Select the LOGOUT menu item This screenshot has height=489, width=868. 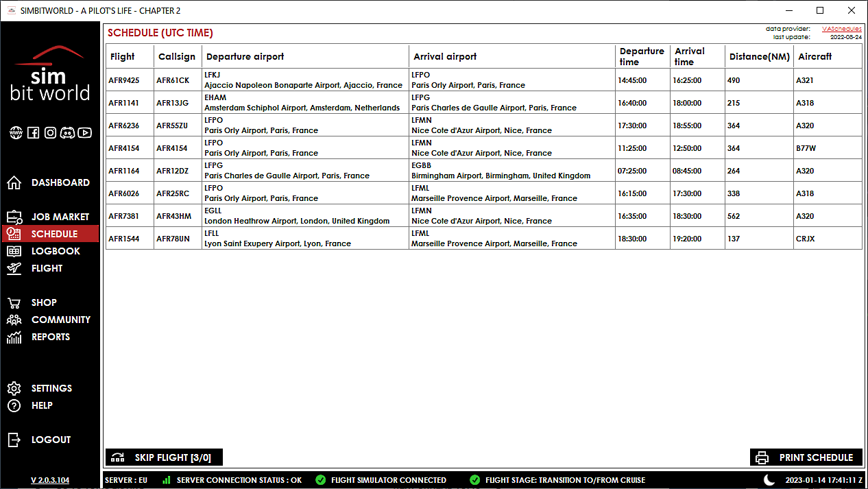pos(51,440)
